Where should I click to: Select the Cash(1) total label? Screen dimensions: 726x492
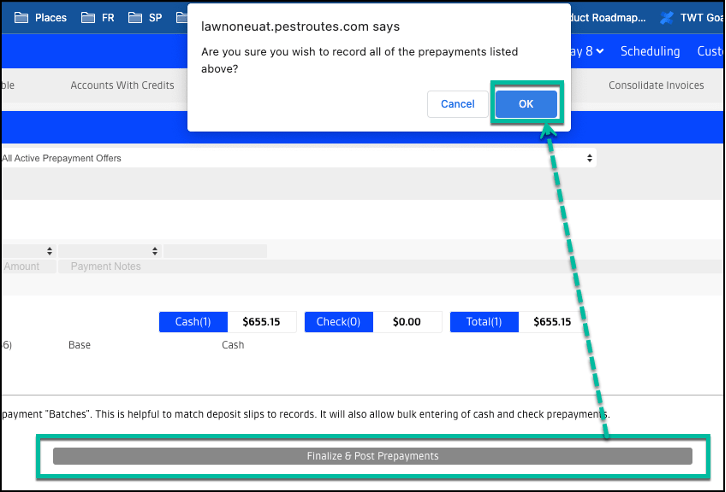coord(193,322)
